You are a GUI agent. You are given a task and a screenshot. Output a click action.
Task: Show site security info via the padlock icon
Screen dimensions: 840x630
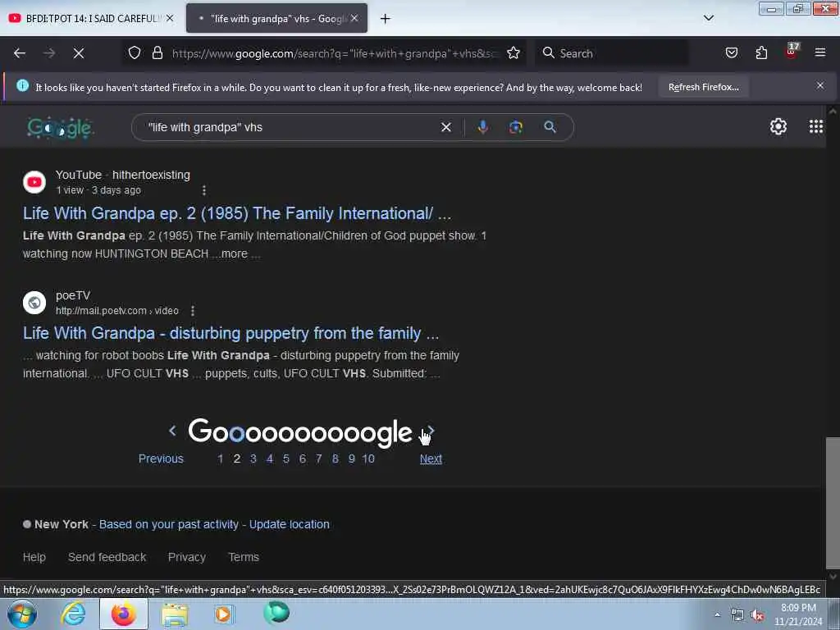point(157,53)
